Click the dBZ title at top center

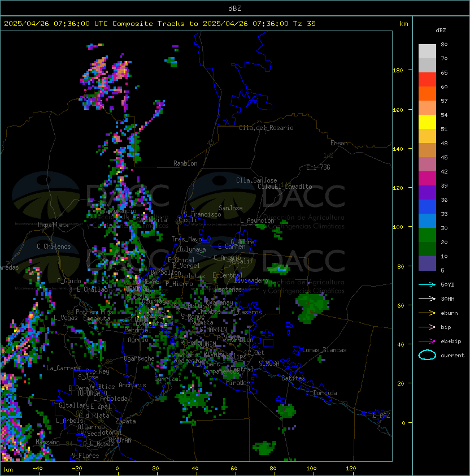click(235, 8)
